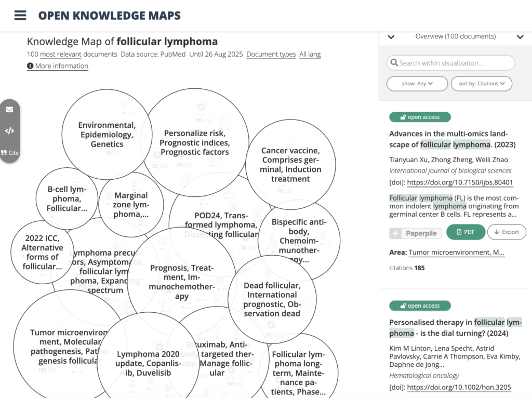Open the 'show: Any' filter dropdown

coord(417,84)
